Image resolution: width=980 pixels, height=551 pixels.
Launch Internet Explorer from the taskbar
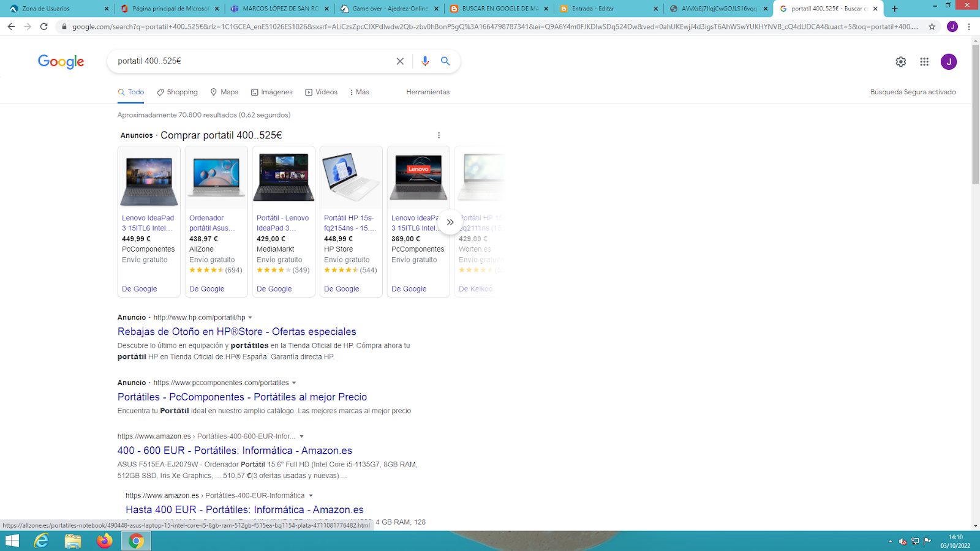42,541
